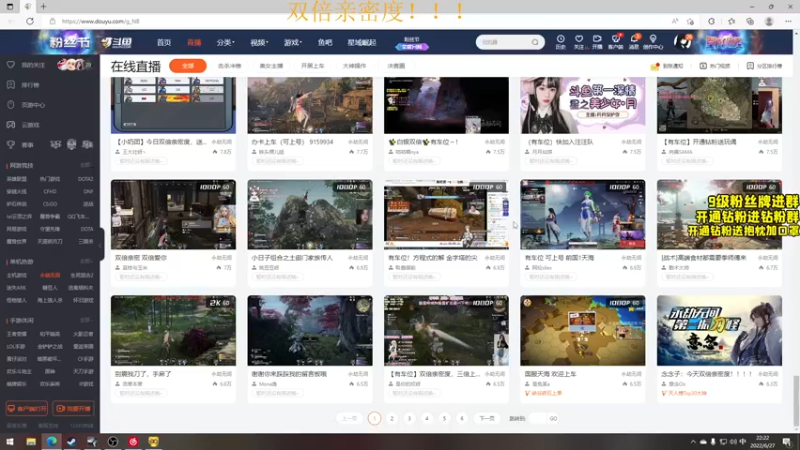Click the 分区排行榜 icon at top right
This screenshot has width=800, height=450.
[x=750, y=66]
